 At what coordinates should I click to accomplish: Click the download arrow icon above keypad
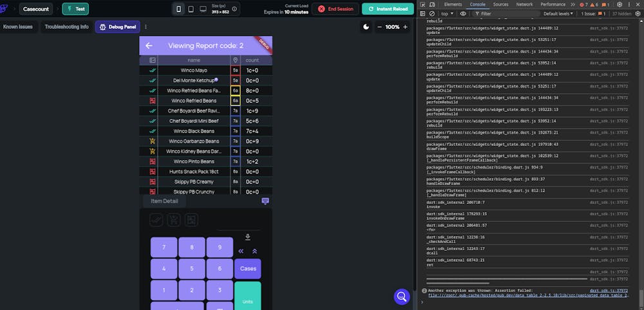[247, 237]
